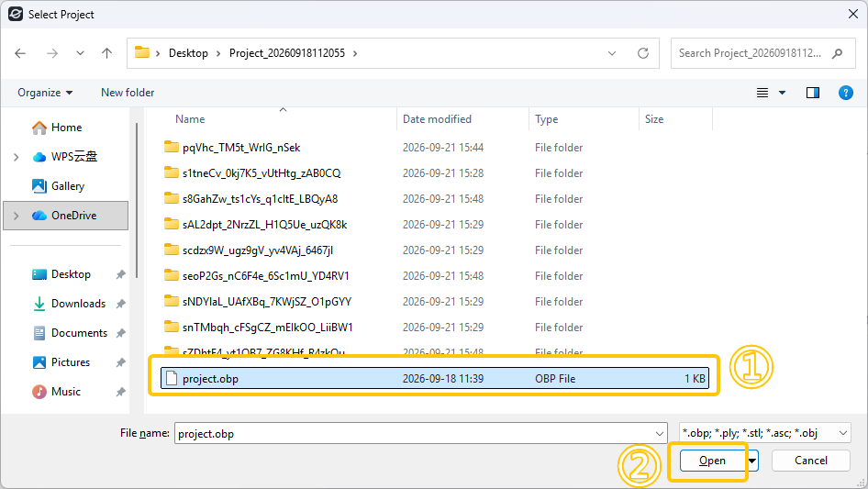Click the navigation pane scrollbar
Screen dimensions: 868x489
pyautogui.click(x=137, y=201)
